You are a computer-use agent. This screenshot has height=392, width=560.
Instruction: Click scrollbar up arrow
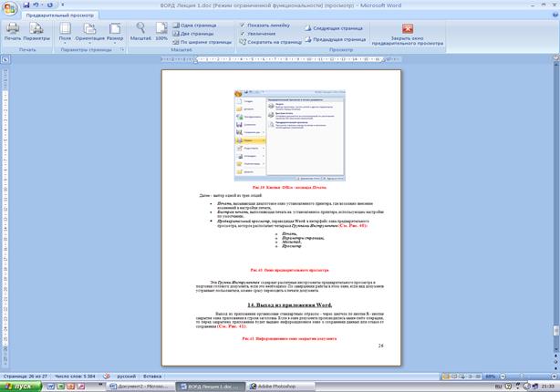pos(556,64)
